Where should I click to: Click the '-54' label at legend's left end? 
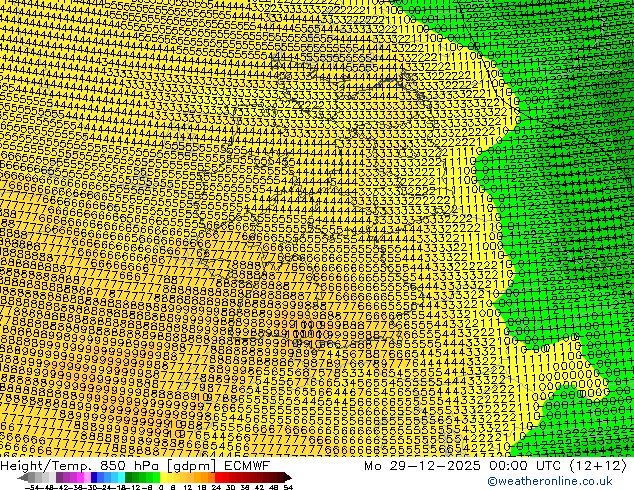click(x=32, y=487)
